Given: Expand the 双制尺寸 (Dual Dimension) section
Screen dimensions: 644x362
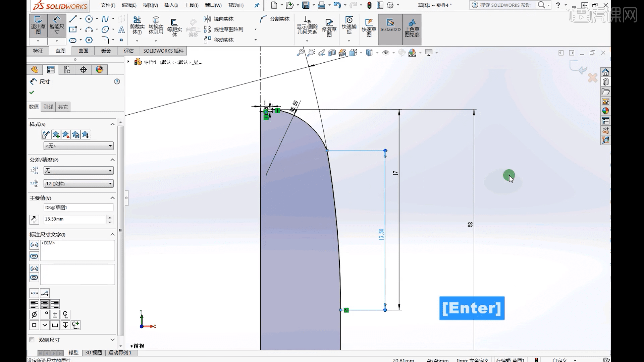Looking at the screenshot, I should pos(112,340).
